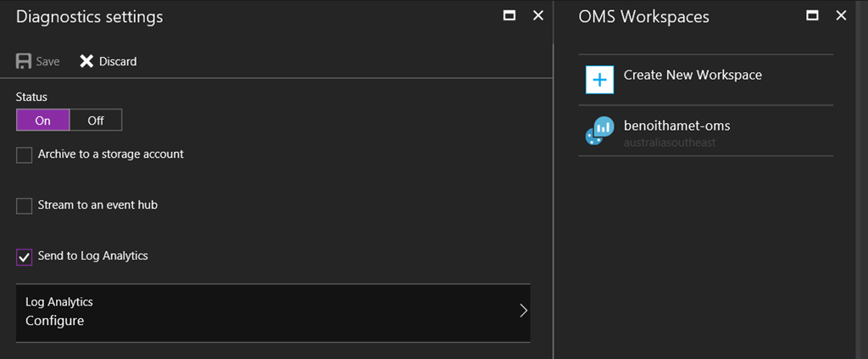This screenshot has height=359, width=868.
Task: Click the Discard X icon
Action: (x=86, y=61)
